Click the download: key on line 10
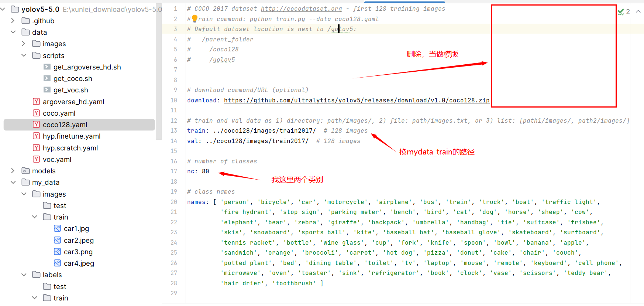The width and height of the screenshot is (644, 306). pos(202,100)
